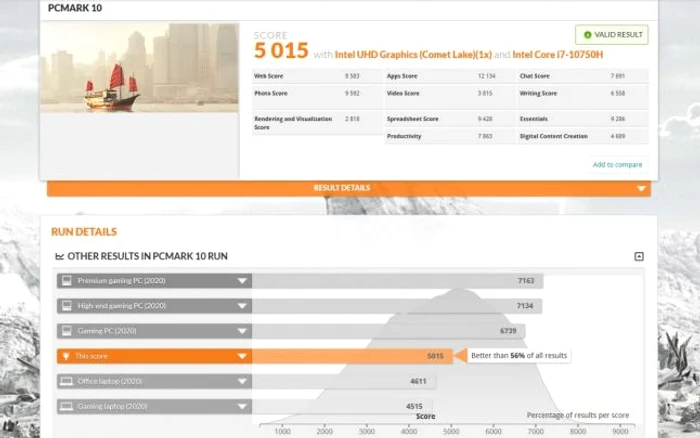700x438 pixels.
Task: Expand the Premium gaming PC (2020) dropdown arrow
Action: pos(242,281)
